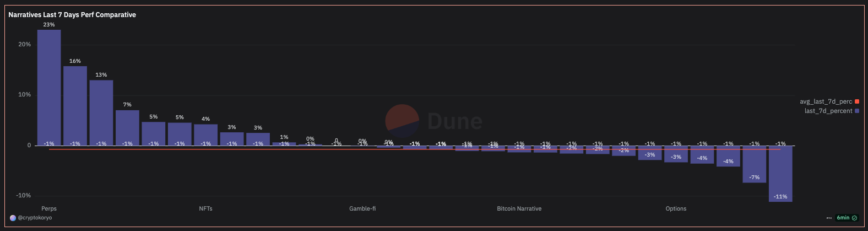
Task: Click the NFTs x-axis label
Action: click(x=205, y=208)
